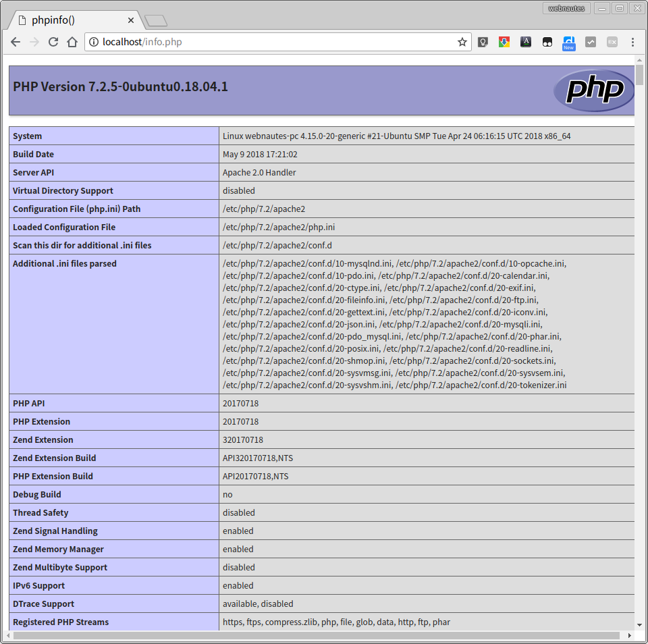Close the phpinfo() tab
Image resolution: width=648 pixels, height=644 pixels.
tap(130, 20)
